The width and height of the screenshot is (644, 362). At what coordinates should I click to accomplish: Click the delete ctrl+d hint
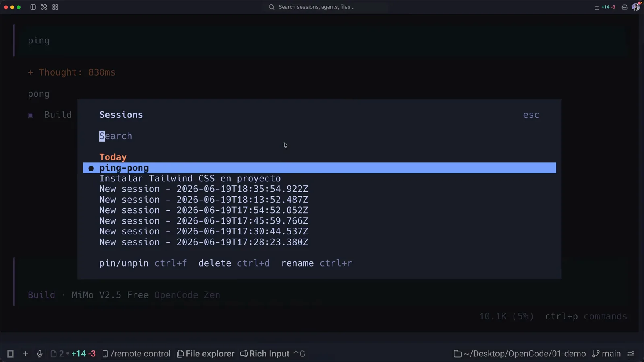(x=234, y=263)
